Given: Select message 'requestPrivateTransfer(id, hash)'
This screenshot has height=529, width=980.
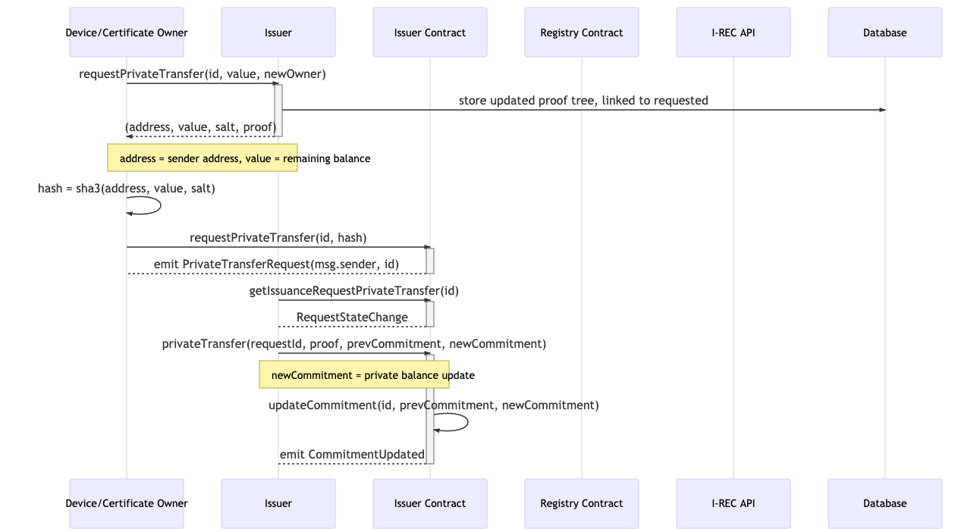Looking at the screenshot, I should pos(278,238).
